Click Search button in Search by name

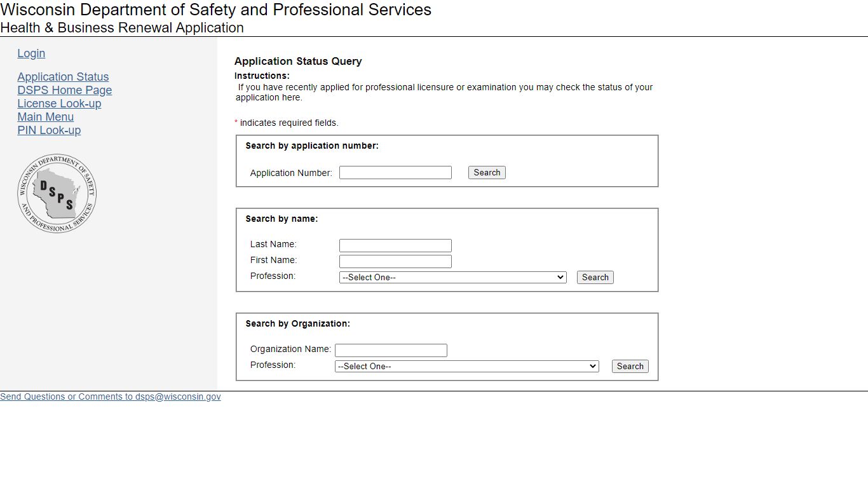click(x=595, y=277)
